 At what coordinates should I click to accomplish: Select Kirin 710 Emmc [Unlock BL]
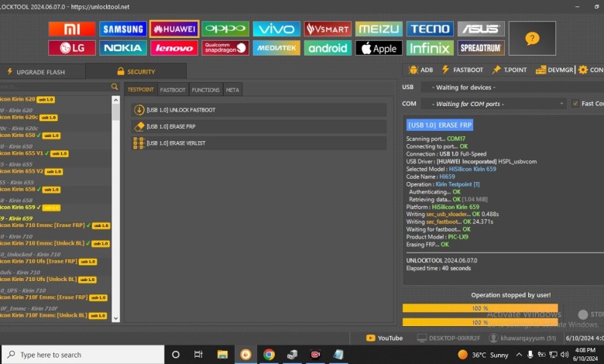(x=55, y=243)
